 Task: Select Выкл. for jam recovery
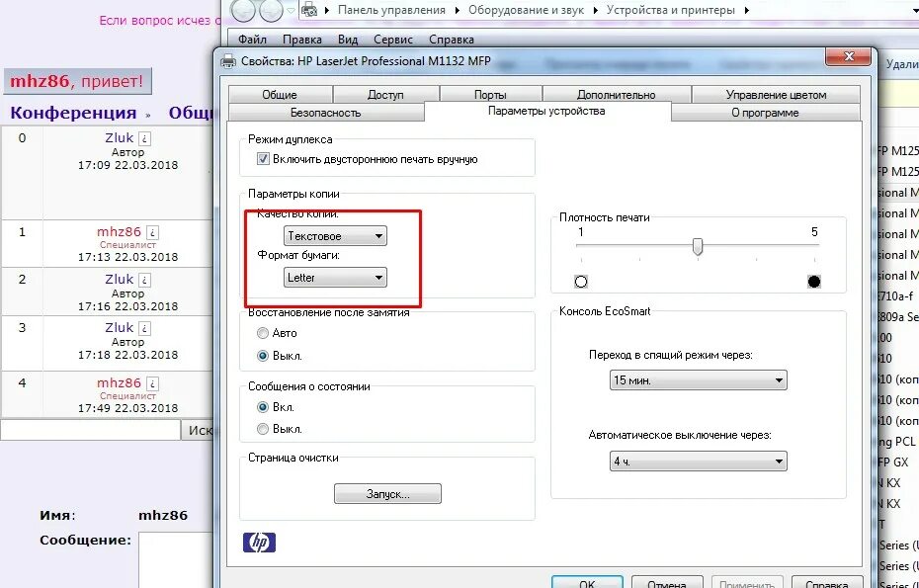[263, 356]
